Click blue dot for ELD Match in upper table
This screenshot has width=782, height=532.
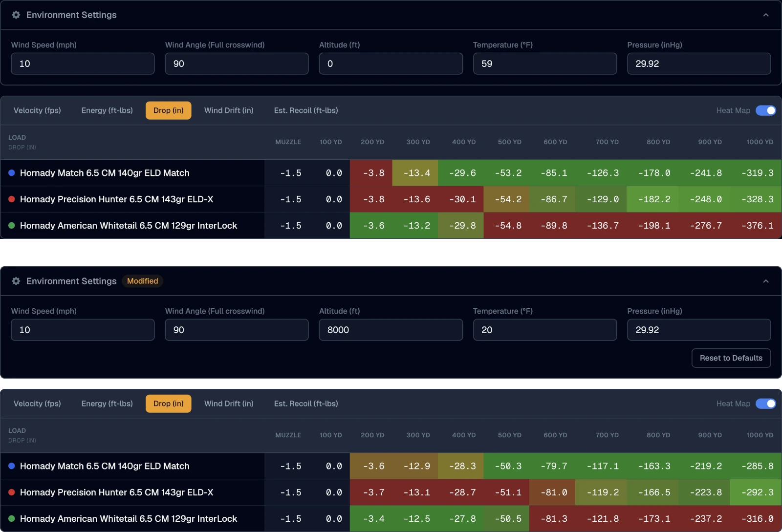[x=12, y=173]
